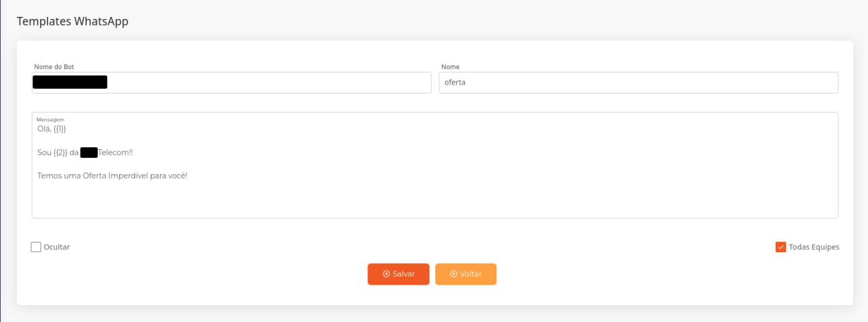The width and height of the screenshot is (868, 322).
Task: Click the Todas Equipes label text
Action: pos(814,247)
